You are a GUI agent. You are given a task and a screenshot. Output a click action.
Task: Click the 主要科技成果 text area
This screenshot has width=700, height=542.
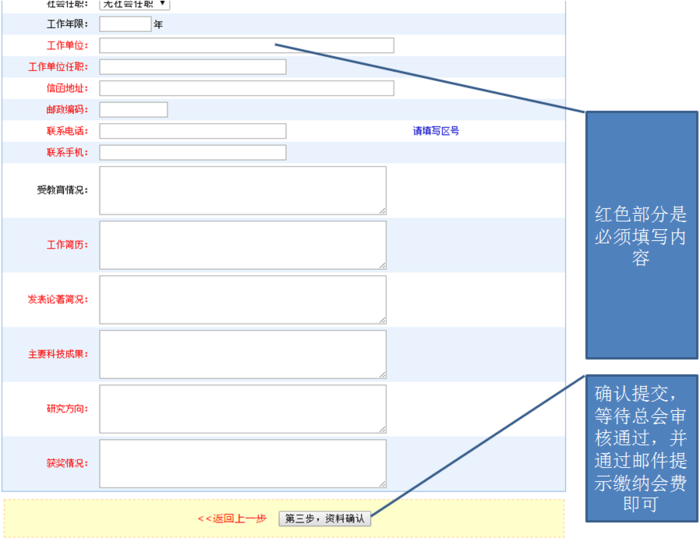pos(243,354)
